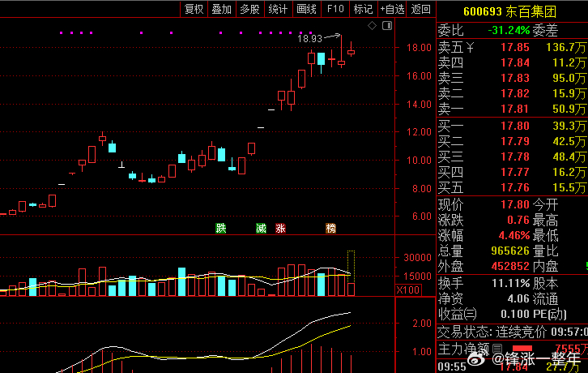
Task: Click the 换手 value 11.11%
Action: pyautogui.click(x=511, y=283)
